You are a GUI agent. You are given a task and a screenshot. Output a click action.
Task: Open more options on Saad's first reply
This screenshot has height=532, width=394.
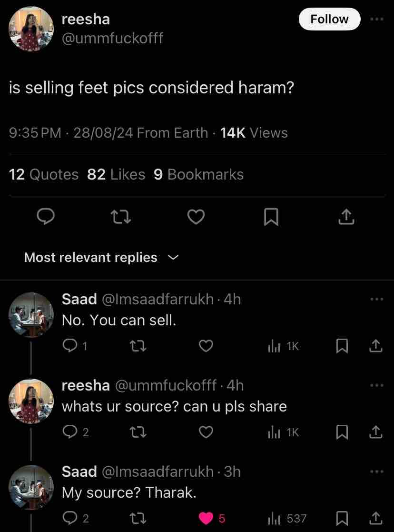pos(376,299)
